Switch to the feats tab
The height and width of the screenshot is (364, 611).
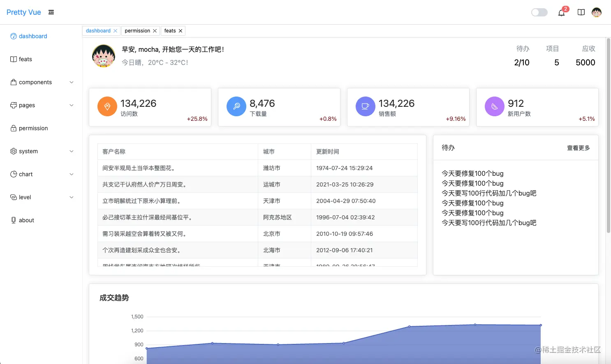(x=170, y=30)
